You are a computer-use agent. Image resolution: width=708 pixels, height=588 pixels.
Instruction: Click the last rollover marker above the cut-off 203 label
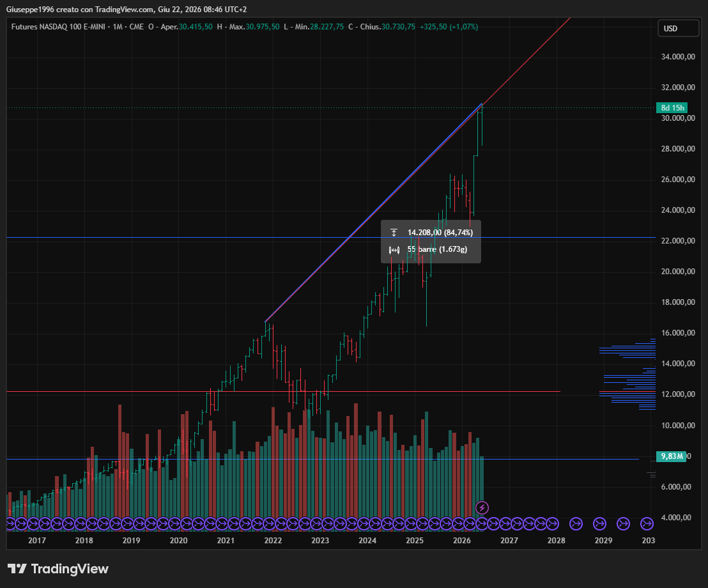pos(647,524)
